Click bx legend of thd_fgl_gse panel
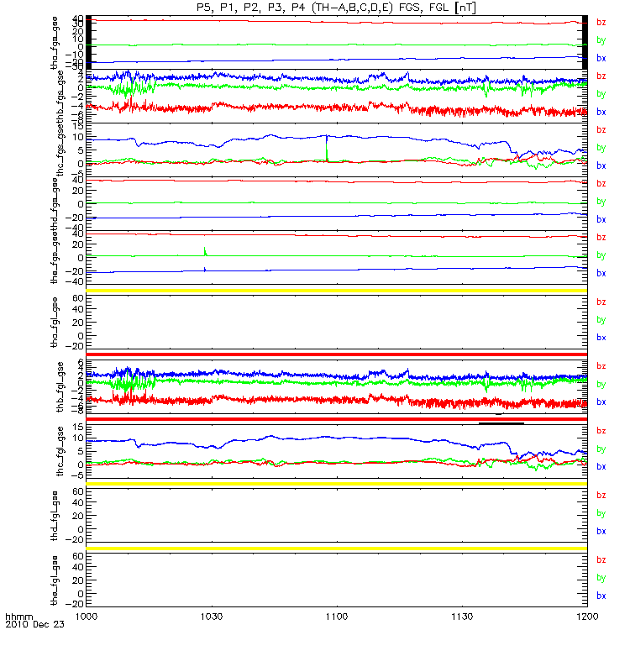Viewport: 630px width, 672px height. [601, 531]
